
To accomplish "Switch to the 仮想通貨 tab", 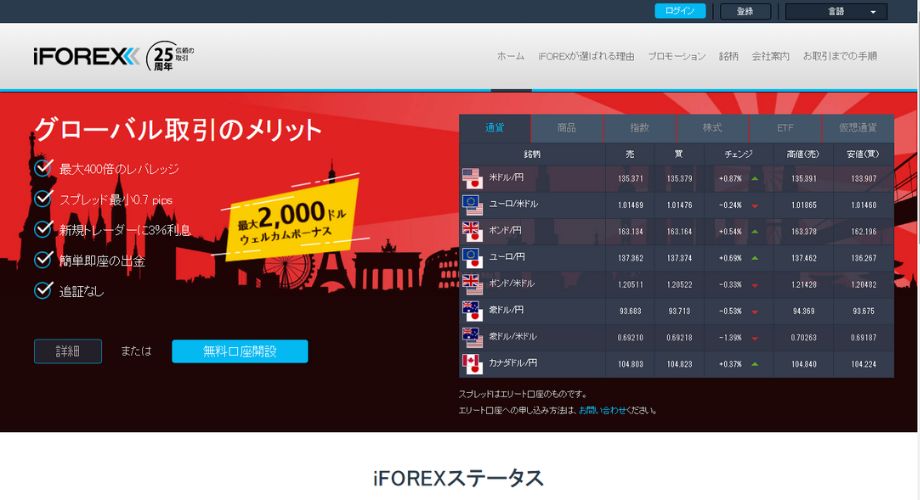I will (858, 128).
